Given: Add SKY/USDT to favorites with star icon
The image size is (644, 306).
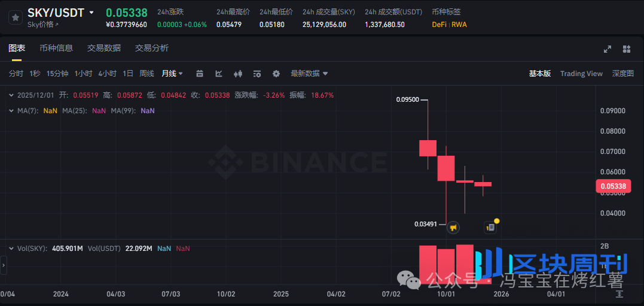Looking at the screenshot, I should (x=16, y=17).
